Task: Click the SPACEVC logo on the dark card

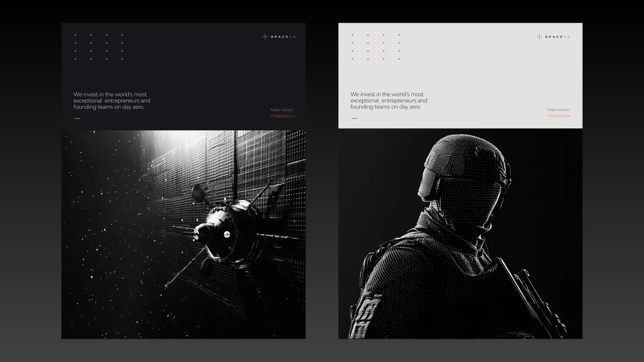Action: tap(279, 37)
